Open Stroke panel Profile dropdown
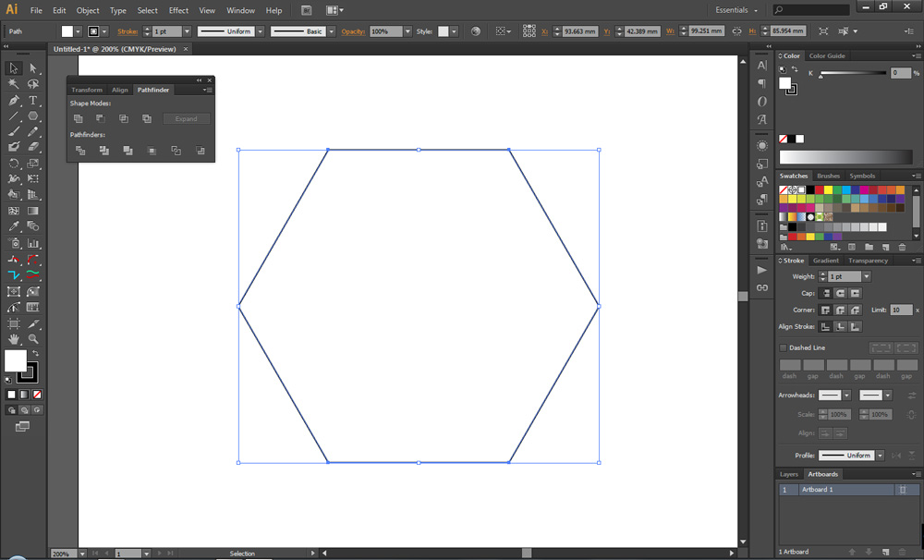 [x=880, y=456]
